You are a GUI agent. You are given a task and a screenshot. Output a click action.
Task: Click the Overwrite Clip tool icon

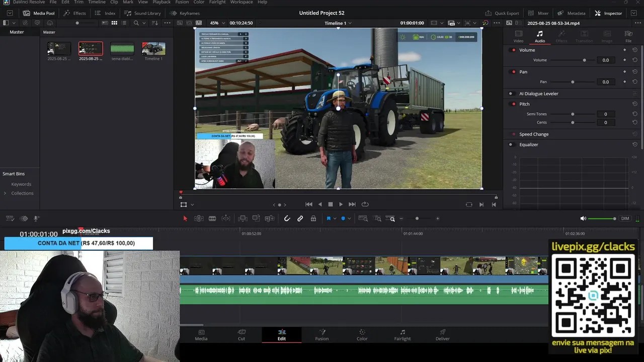click(x=256, y=218)
